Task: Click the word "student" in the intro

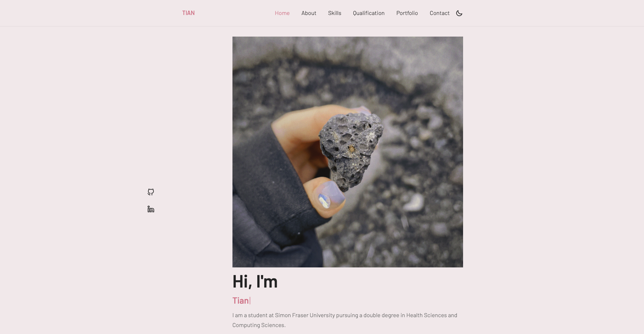Action: coord(258,315)
